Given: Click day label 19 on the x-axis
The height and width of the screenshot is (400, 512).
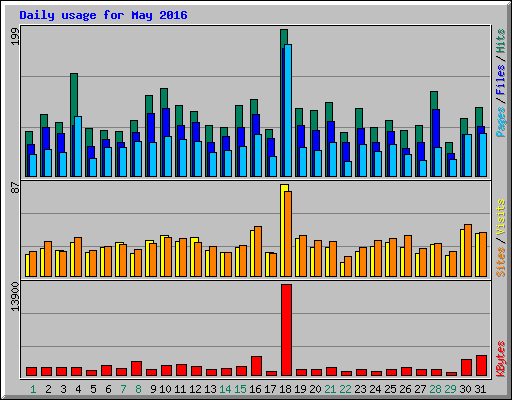Looking at the screenshot, I should [x=300, y=389].
